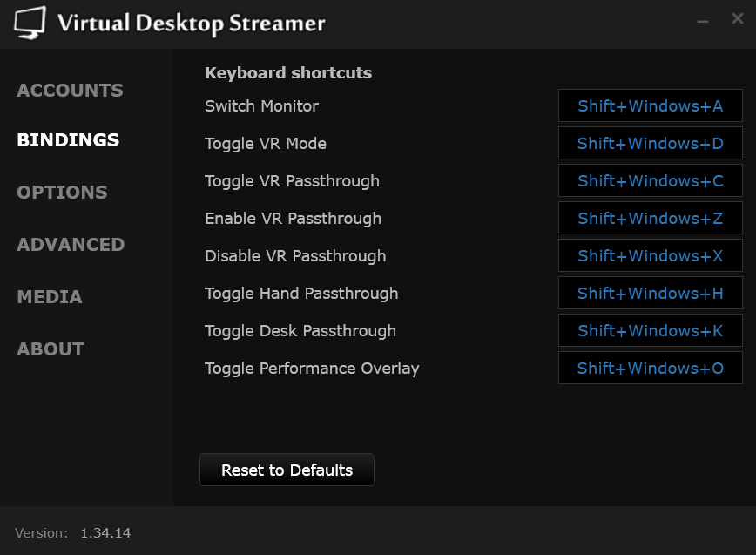Minimize the Virtual Desktop Streamer window
This screenshot has height=555, width=756.
703,20
